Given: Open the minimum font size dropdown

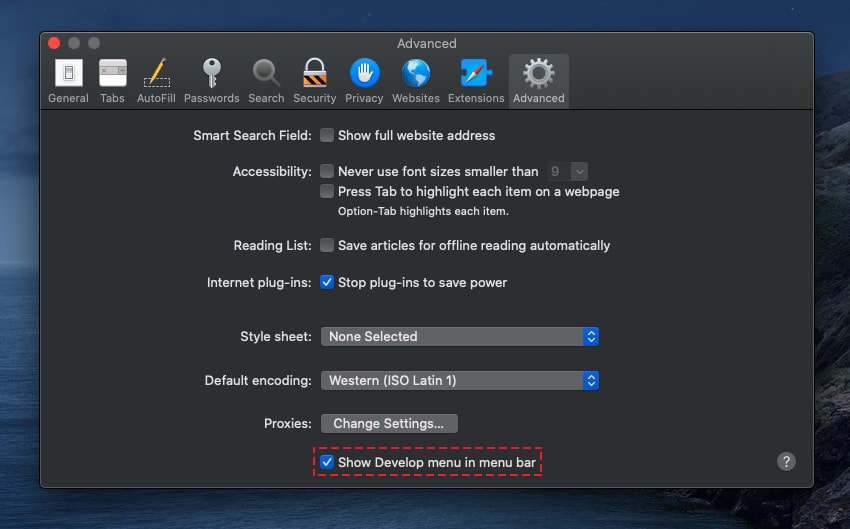Looking at the screenshot, I should [567, 171].
